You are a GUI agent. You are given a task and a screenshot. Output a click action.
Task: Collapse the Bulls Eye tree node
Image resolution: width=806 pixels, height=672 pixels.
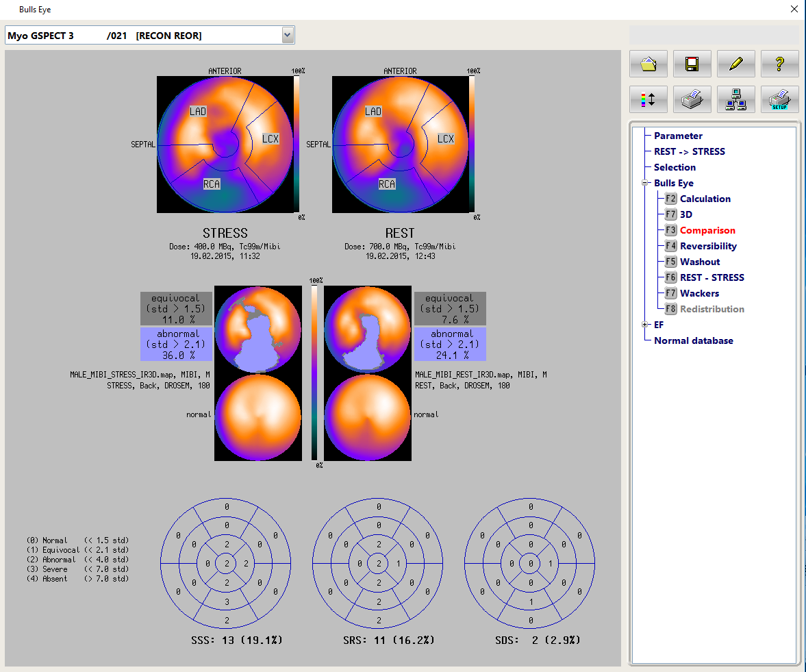(644, 183)
